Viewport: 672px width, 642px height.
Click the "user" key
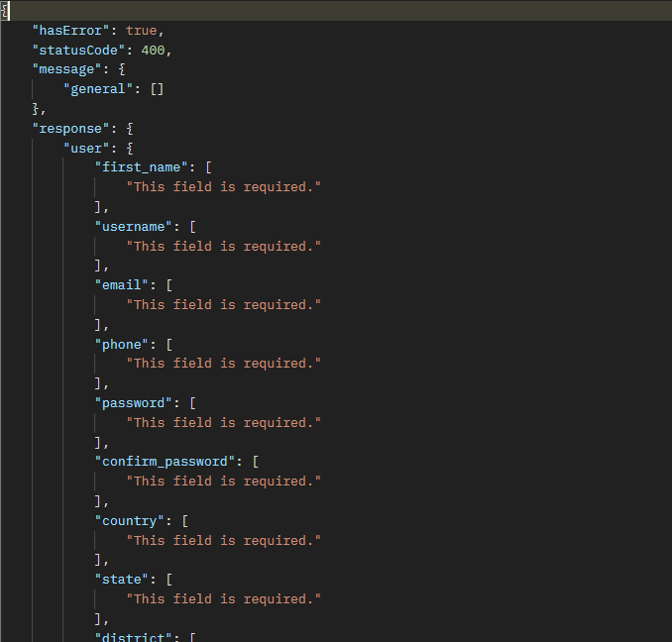(x=86, y=149)
